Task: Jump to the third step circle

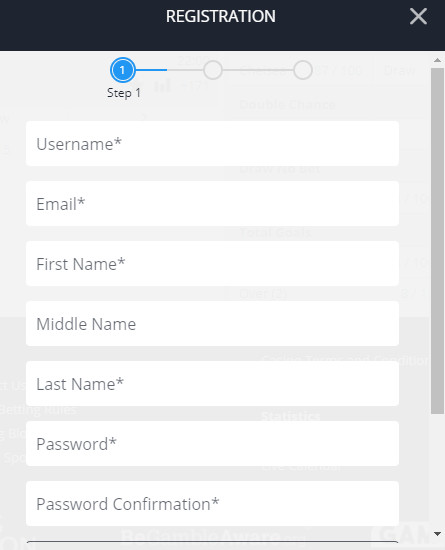Action: pyautogui.click(x=303, y=70)
